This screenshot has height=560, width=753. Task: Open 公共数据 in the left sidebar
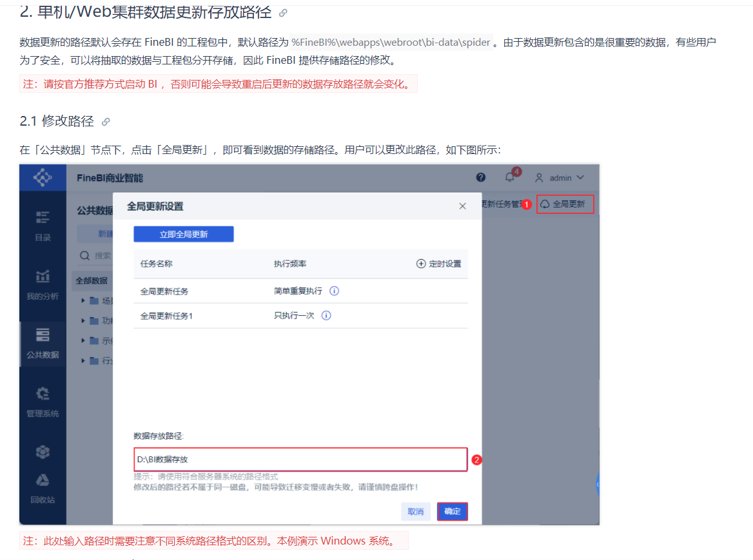click(43, 343)
